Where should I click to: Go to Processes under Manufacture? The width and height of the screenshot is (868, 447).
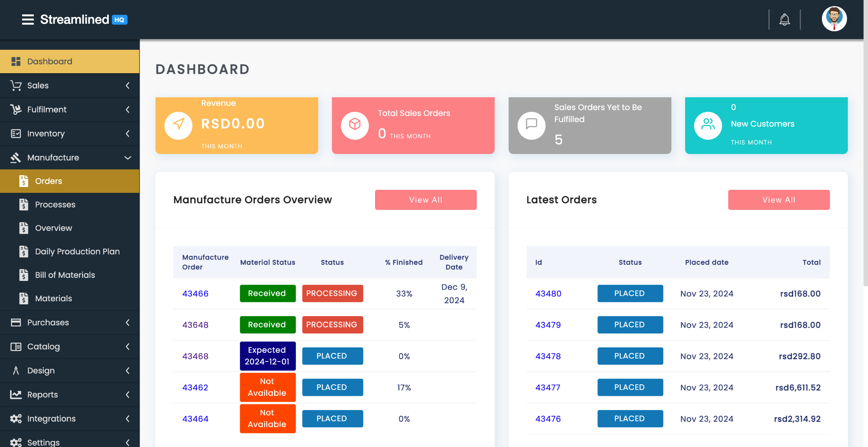click(55, 204)
